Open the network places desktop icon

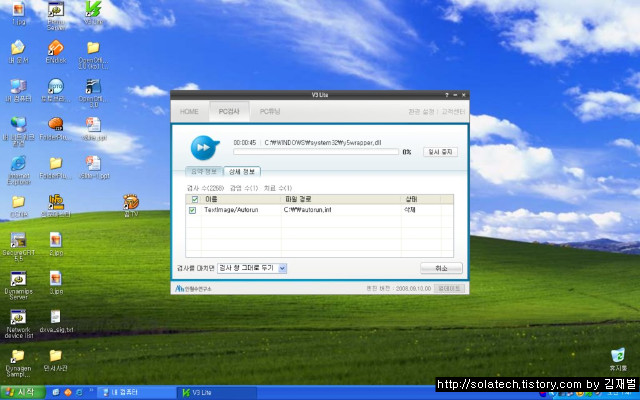[x=18, y=131]
